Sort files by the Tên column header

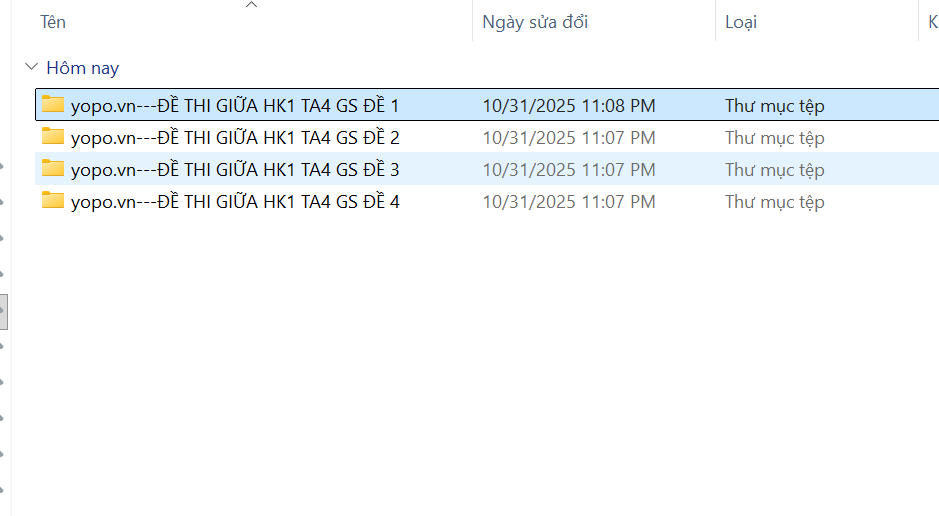53,22
